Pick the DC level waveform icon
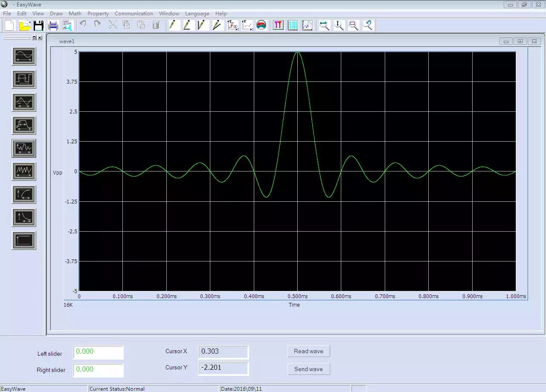 [24, 241]
